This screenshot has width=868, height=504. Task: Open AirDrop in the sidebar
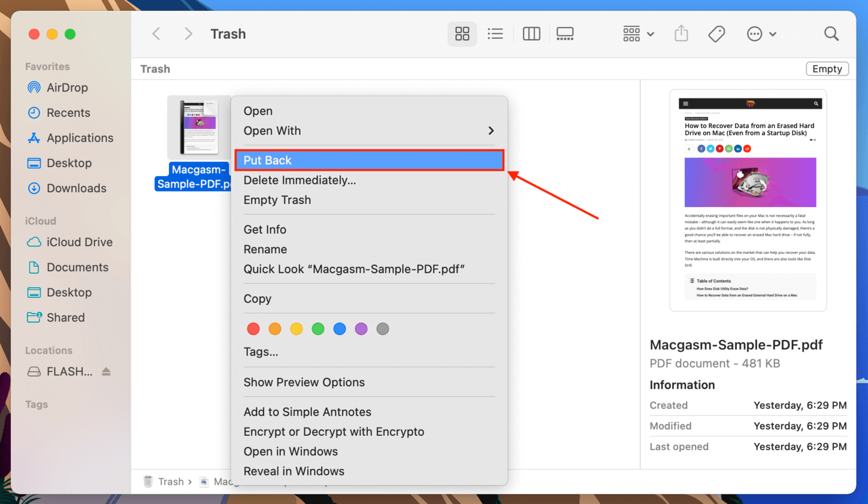point(58,87)
